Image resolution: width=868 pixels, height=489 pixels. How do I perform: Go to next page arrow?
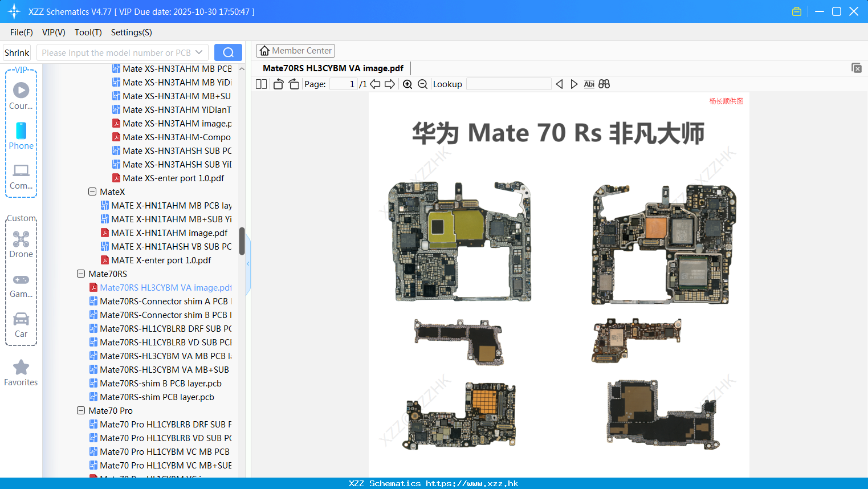click(390, 84)
